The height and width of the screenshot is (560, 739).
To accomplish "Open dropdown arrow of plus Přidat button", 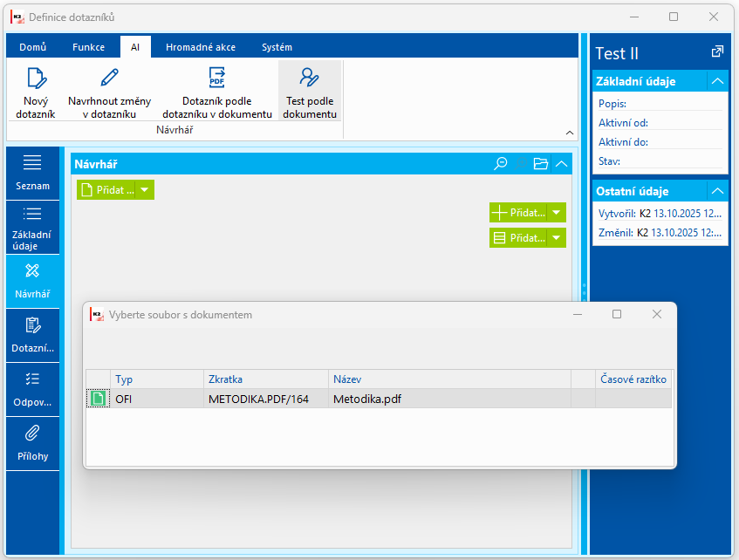I will coord(556,213).
